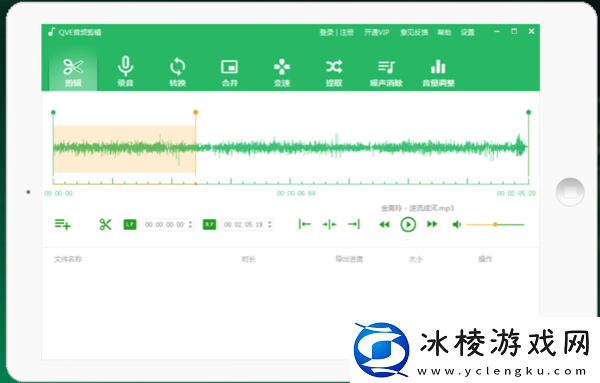Click the add file list-plus icon
Image resolution: width=600 pixels, height=383 pixels.
click(x=62, y=224)
